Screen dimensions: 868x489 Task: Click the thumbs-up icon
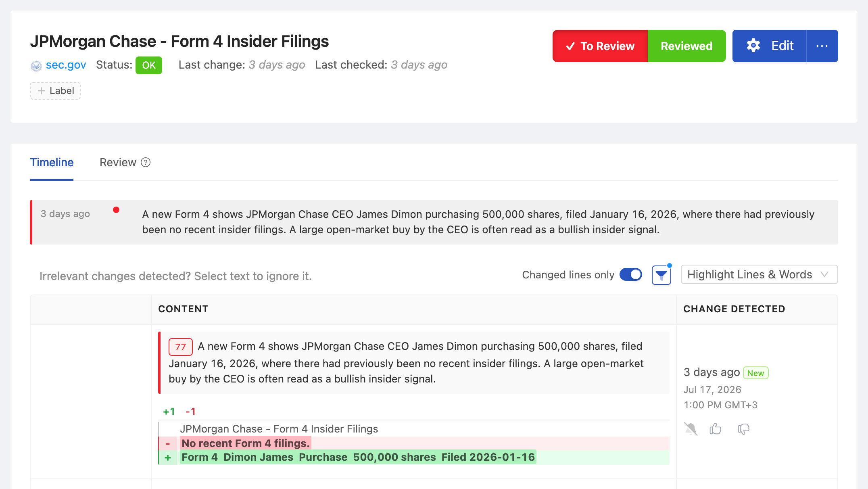[x=715, y=429]
